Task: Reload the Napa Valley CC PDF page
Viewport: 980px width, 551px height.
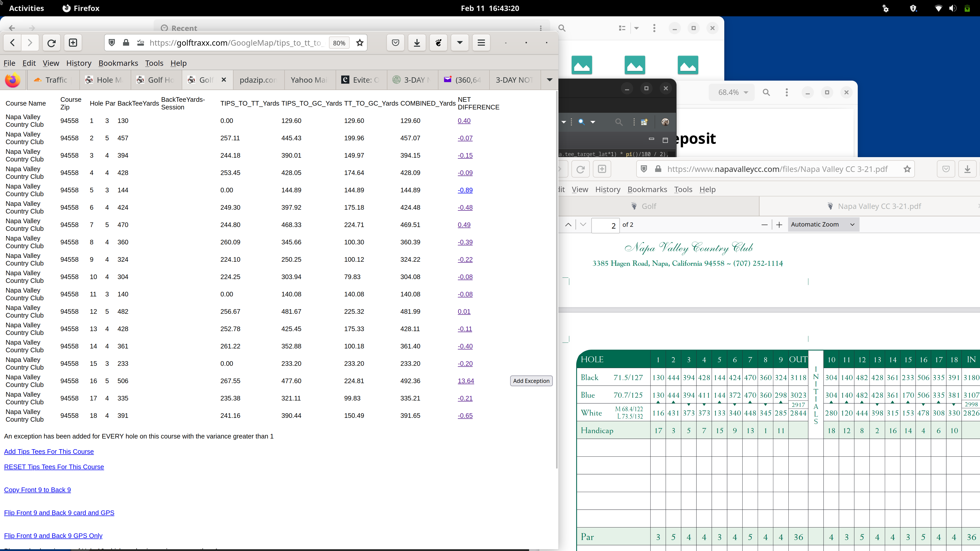Action: click(x=580, y=169)
